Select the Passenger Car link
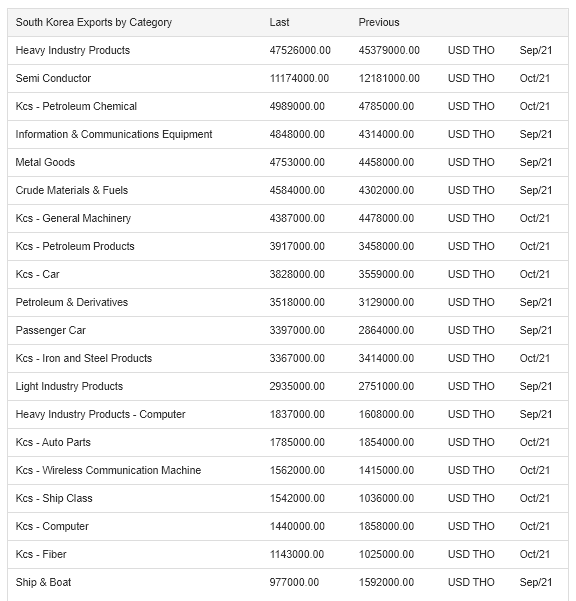The image size is (576, 601). 51,330
